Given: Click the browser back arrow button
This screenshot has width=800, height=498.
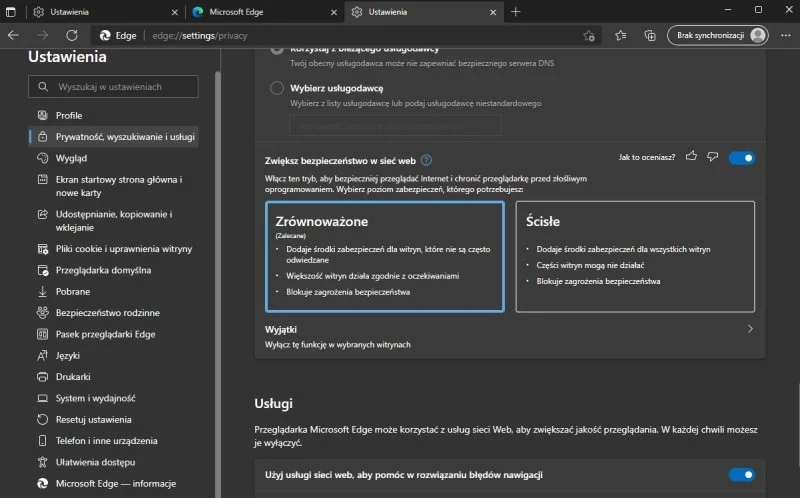Looking at the screenshot, I should 13,35.
